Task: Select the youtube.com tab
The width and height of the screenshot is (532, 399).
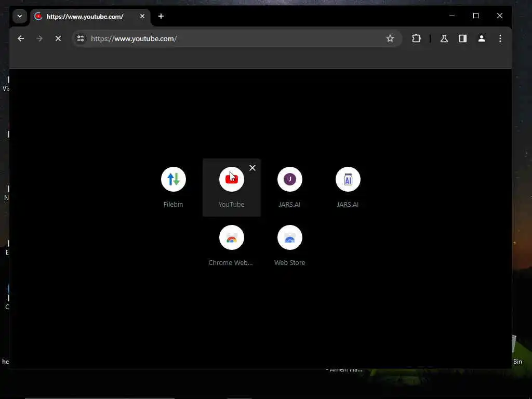Action: [90, 16]
